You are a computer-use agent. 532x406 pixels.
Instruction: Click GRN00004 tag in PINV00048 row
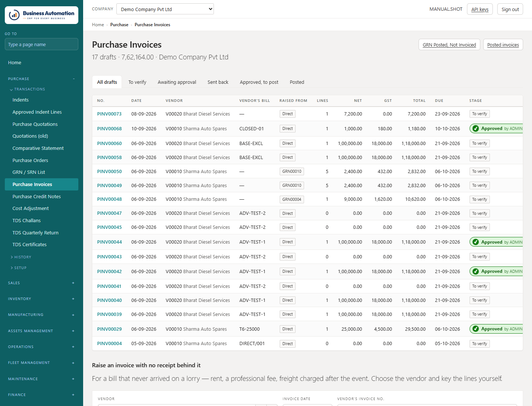pos(292,199)
